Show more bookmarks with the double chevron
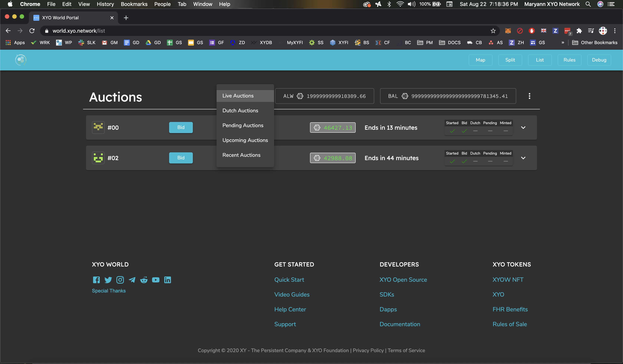623x364 pixels. coord(563,42)
